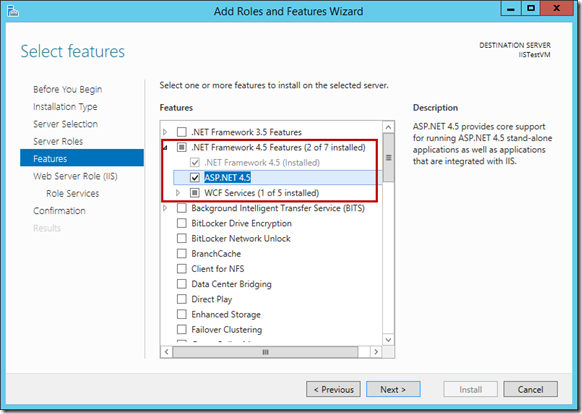Expand .NET Framework 3.5 Features node
This screenshot has height=414, width=582.
[x=165, y=132]
